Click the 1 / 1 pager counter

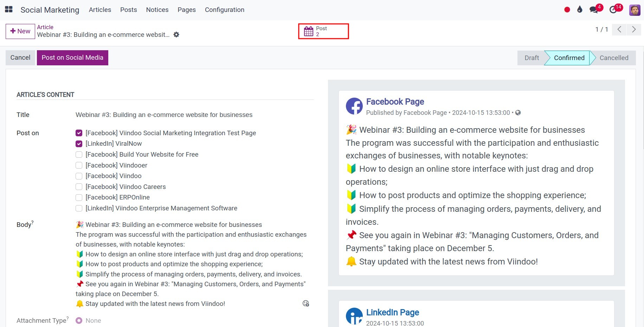point(601,30)
